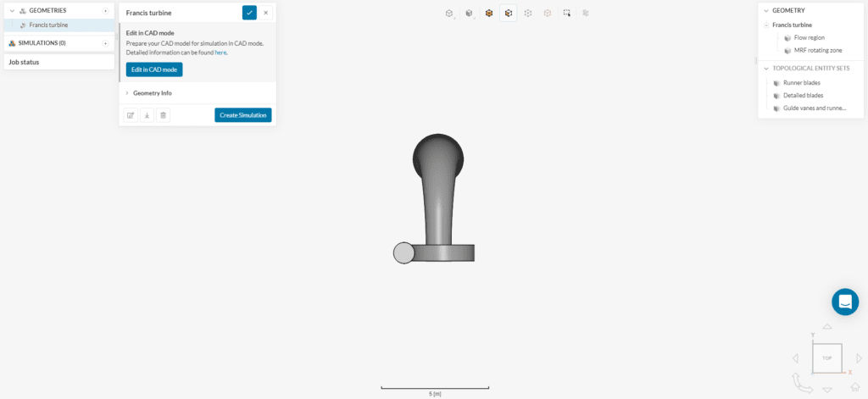This screenshot has height=399, width=868.
Task: Activate the select nodes tool
Action: pos(548,13)
